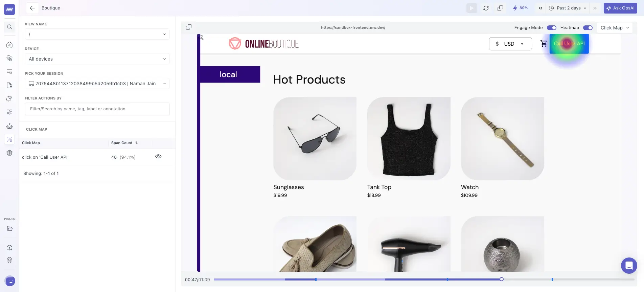Open the smiley user avatar
Screen dimensions: 644x292
pos(10,281)
